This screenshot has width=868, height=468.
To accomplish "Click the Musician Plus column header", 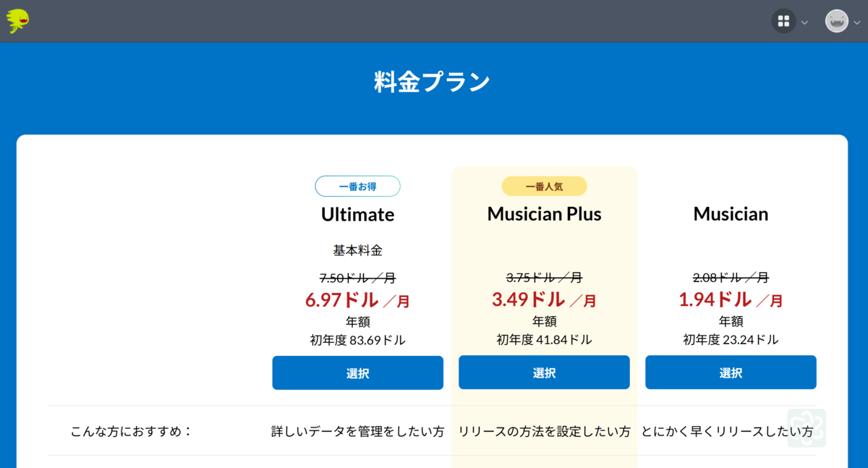I will pyautogui.click(x=544, y=214).
